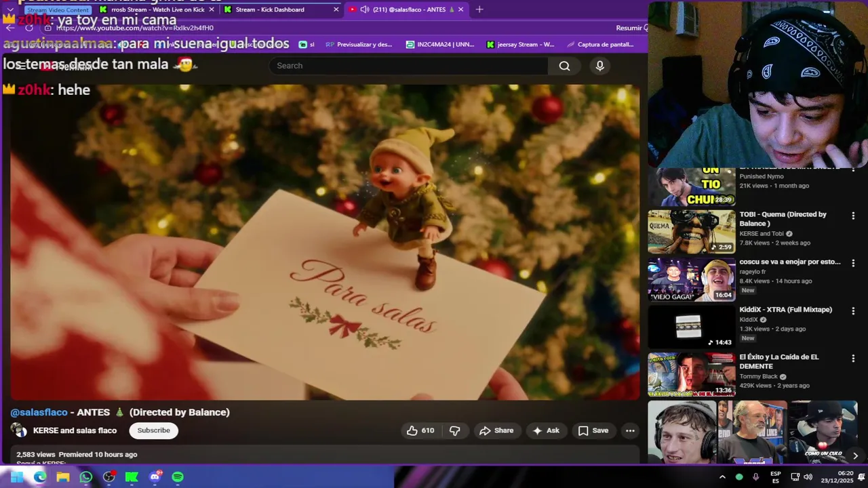This screenshot has height=488, width=868.
Task: Open a new browser tab
Action: click(479, 9)
